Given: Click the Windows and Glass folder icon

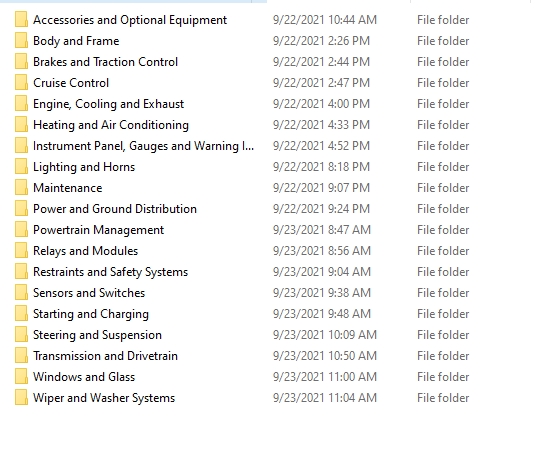Looking at the screenshot, I should (21, 377).
